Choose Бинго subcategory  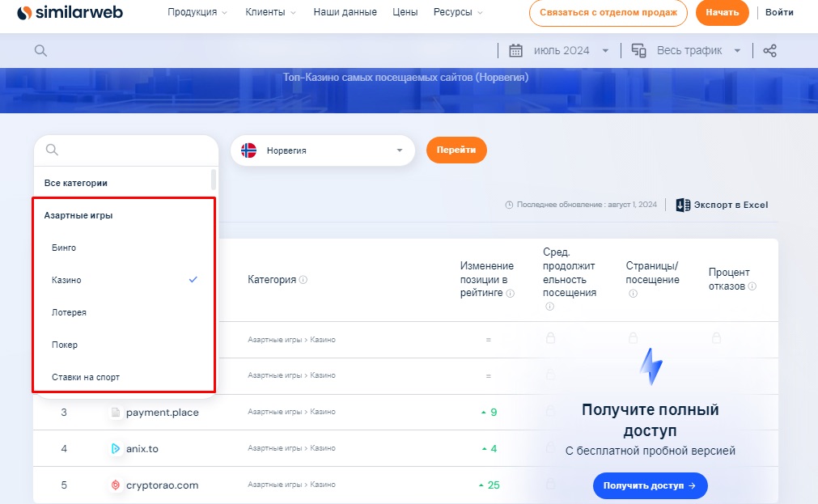point(64,248)
